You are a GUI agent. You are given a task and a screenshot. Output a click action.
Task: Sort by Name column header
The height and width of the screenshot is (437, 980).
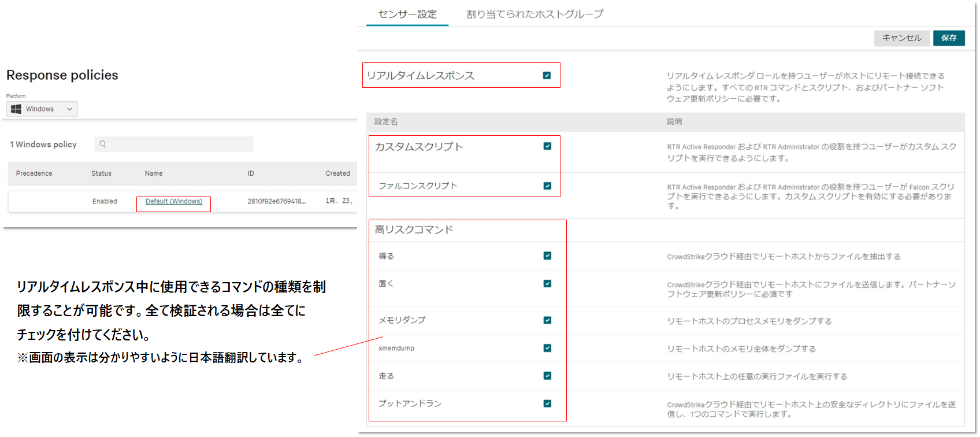(x=154, y=173)
